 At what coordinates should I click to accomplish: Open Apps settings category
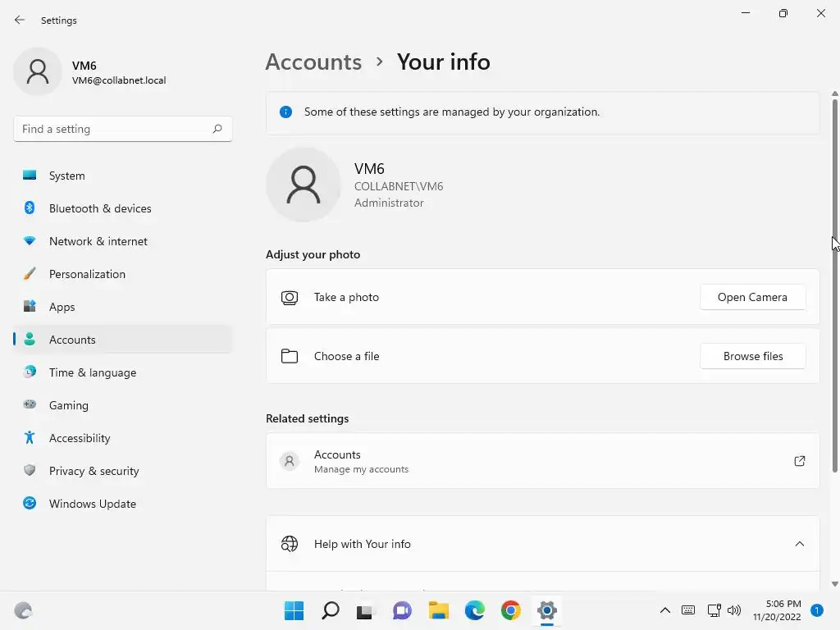pos(123,307)
